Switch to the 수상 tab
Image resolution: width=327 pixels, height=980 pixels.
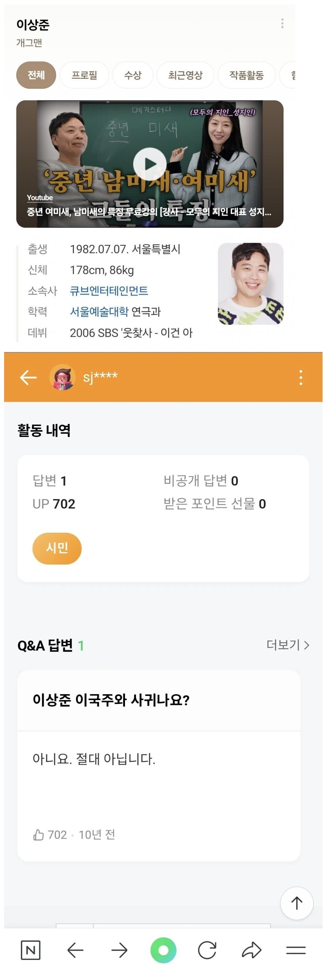pyautogui.click(x=133, y=75)
